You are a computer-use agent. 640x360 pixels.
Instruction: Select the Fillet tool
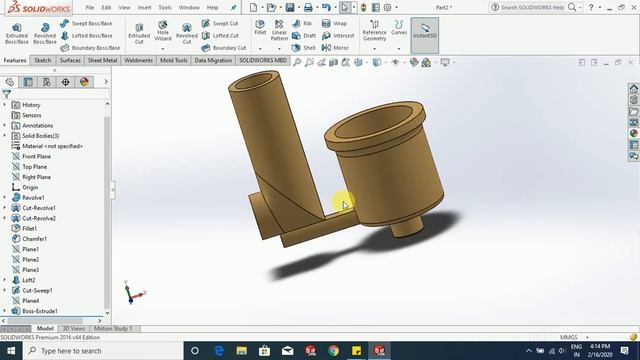pyautogui.click(x=260, y=28)
